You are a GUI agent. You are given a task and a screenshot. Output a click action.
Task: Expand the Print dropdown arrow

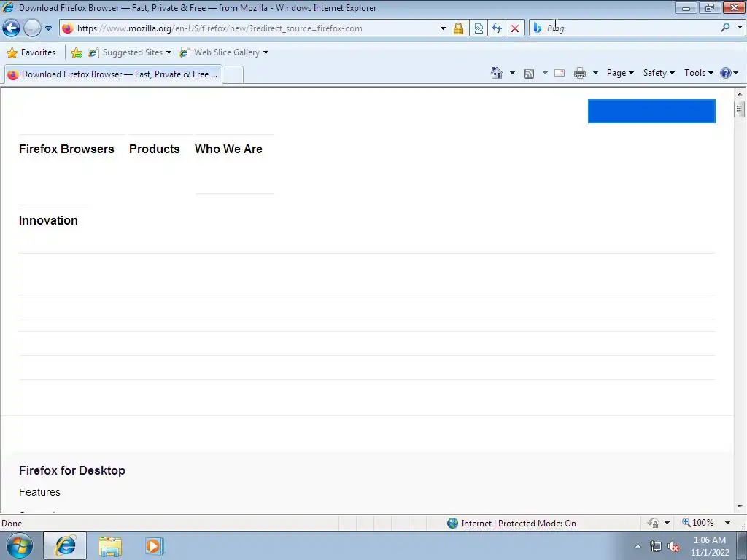[x=595, y=73]
